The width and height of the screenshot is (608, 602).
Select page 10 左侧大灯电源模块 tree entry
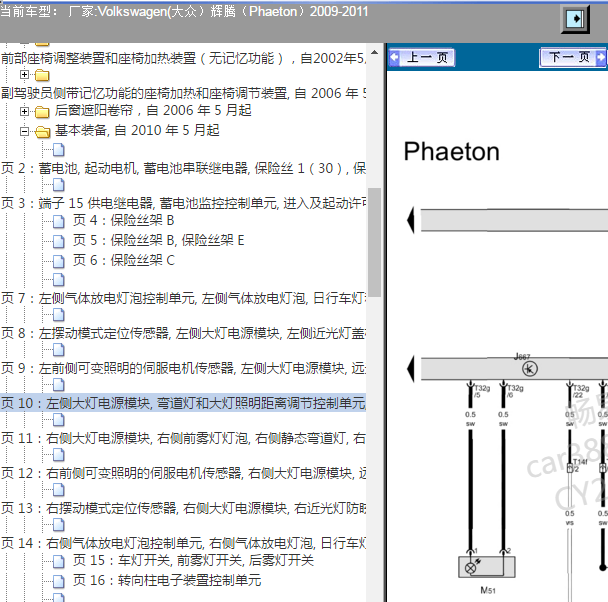[183, 403]
